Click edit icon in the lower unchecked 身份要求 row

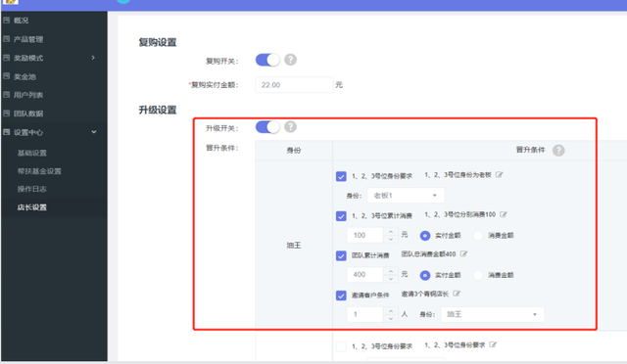[x=493, y=344]
